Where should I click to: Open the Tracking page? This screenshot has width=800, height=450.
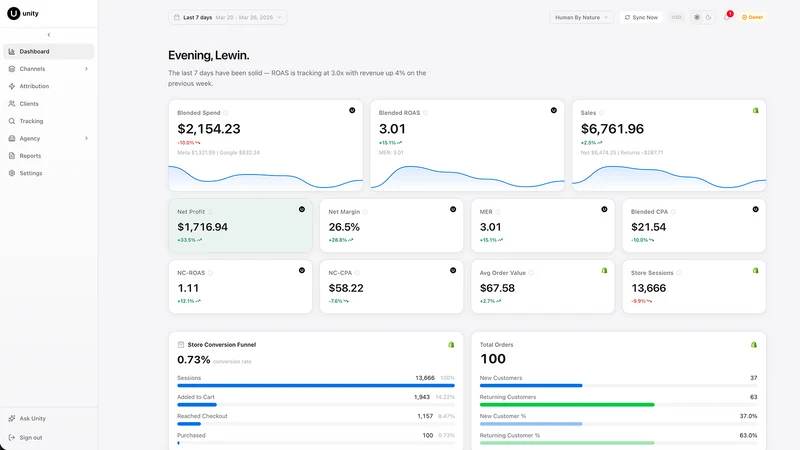(48, 121)
